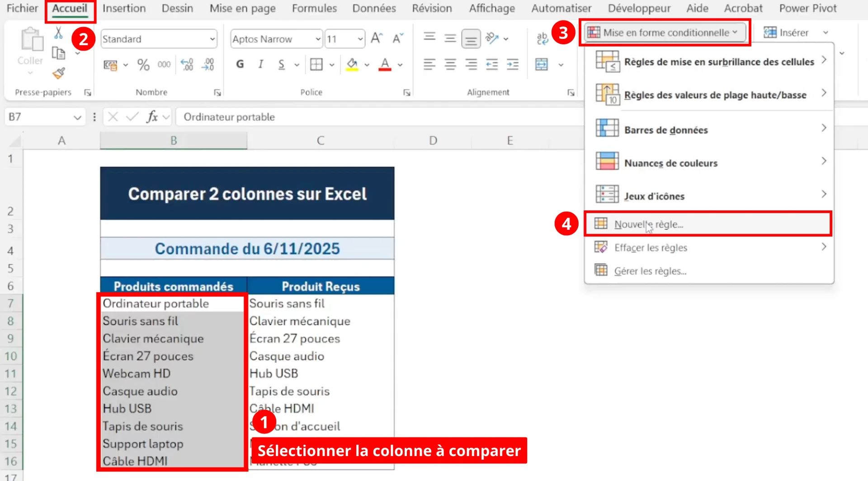Click the Coller paste icon
This screenshot has width=868, height=481.
click(31, 39)
